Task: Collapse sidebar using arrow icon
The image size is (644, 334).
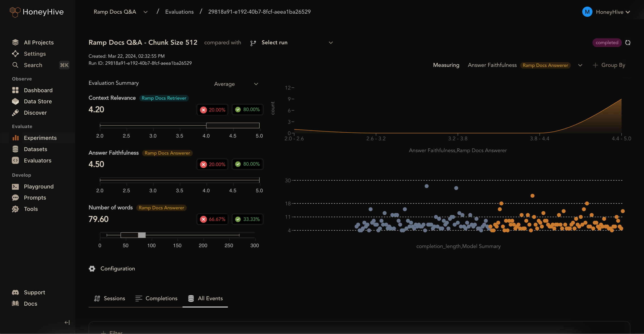Action: coord(67,322)
